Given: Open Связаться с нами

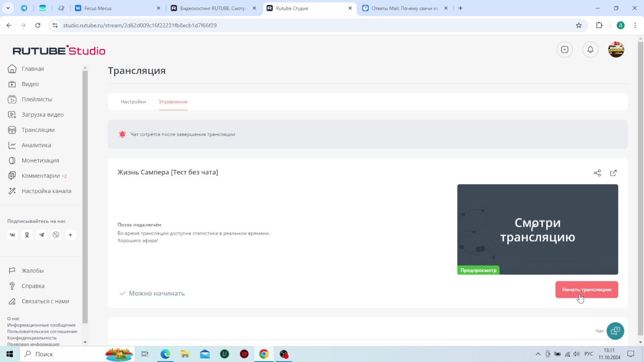Looking at the screenshot, I should click(x=39, y=301).
